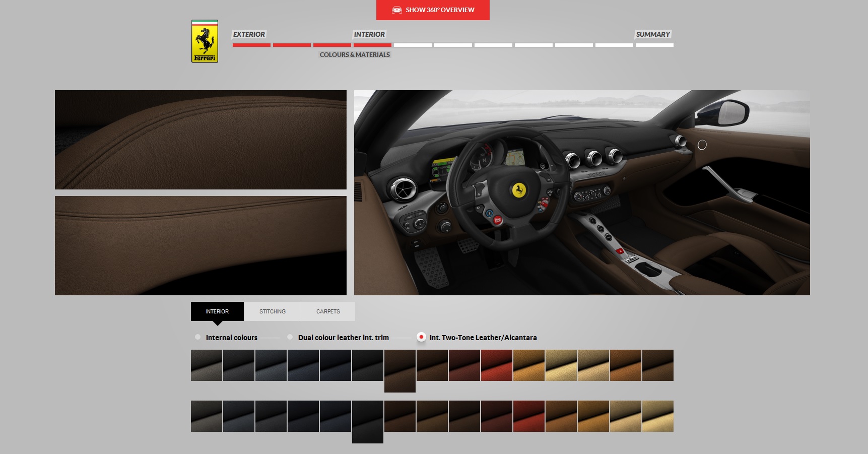Click the circular hotspot marker on the interior image
The width and height of the screenshot is (868, 454).
pos(702,145)
